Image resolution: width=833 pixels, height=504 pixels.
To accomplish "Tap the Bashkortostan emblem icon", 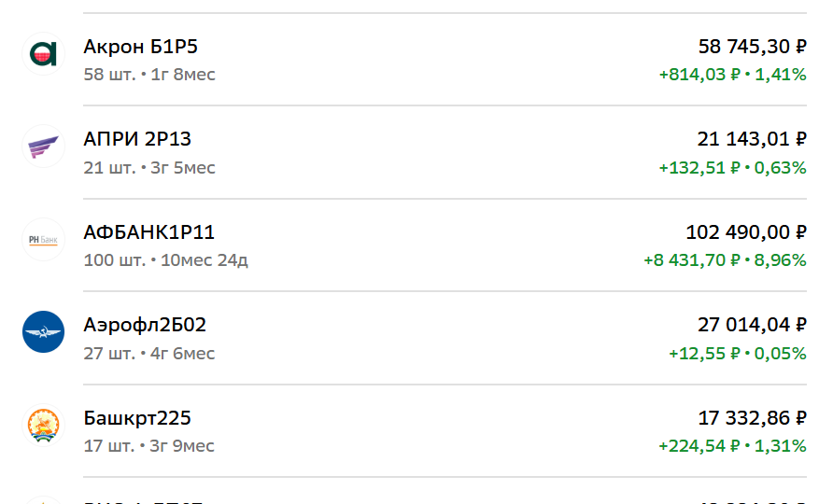I will [x=44, y=425].
